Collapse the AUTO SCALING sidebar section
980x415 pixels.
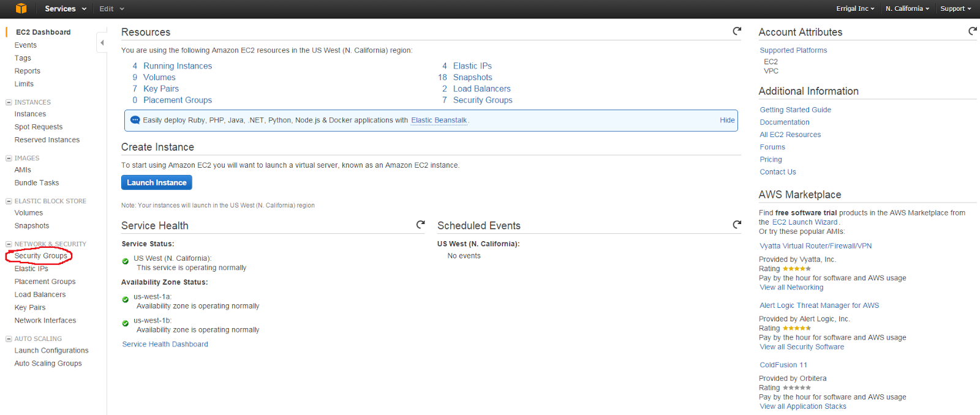coord(9,338)
